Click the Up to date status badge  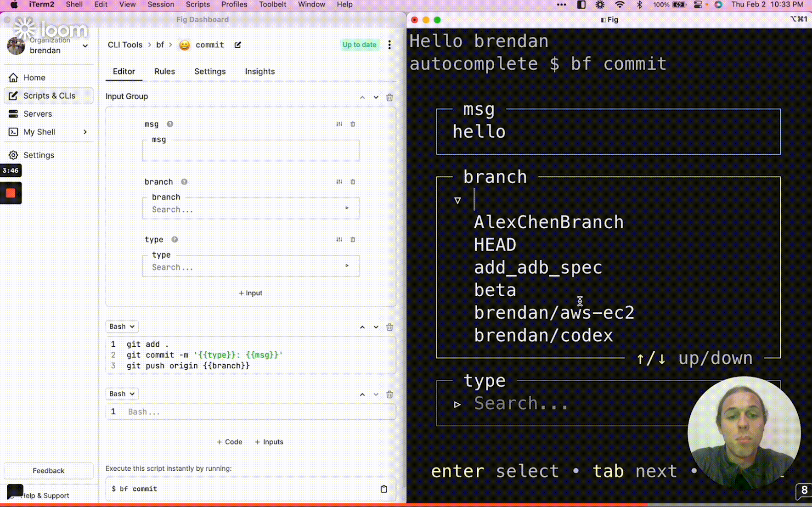(x=359, y=45)
